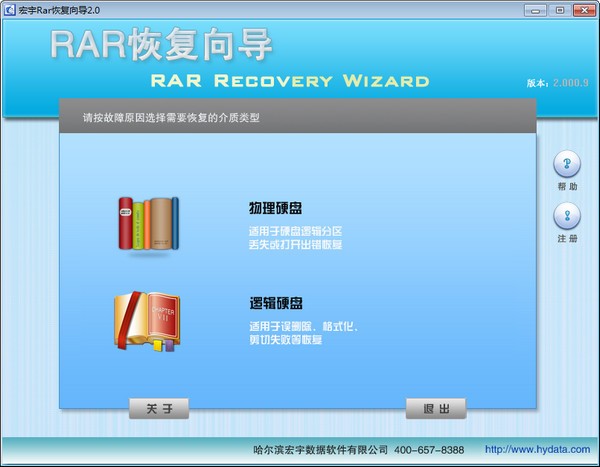Click description text 适用于硬盘逻辑分区
Screen dimensions: 600x467
295,231
